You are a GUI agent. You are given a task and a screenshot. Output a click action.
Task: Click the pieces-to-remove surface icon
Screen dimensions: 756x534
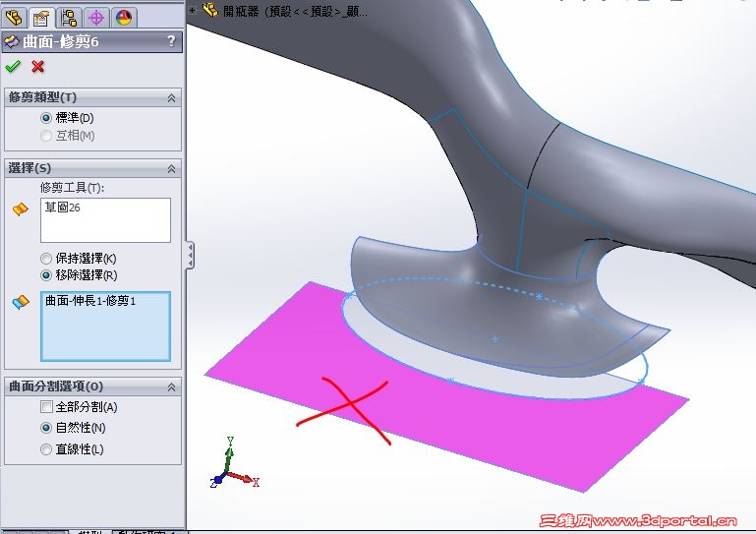[21, 303]
